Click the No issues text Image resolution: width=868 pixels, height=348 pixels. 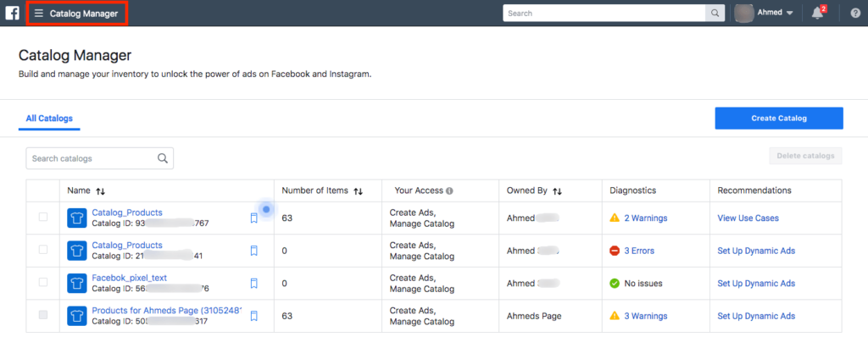[643, 284]
